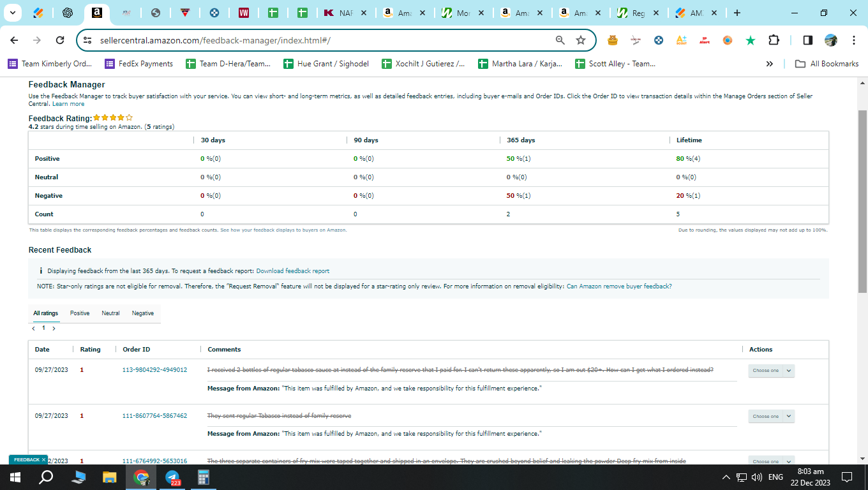This screenshot has height=490, width=868.
Task: Open Xochilt J Gutierez bookmark
Action: [x=423, y=64]
